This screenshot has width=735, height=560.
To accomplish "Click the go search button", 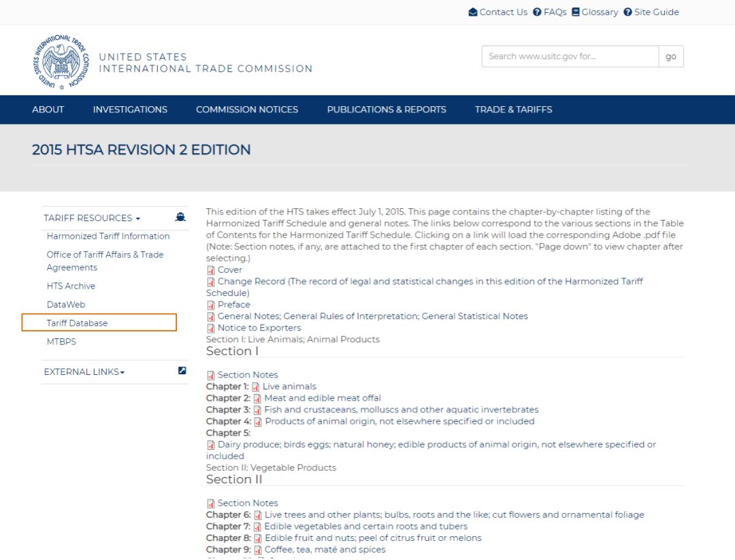I will point(671,56).
